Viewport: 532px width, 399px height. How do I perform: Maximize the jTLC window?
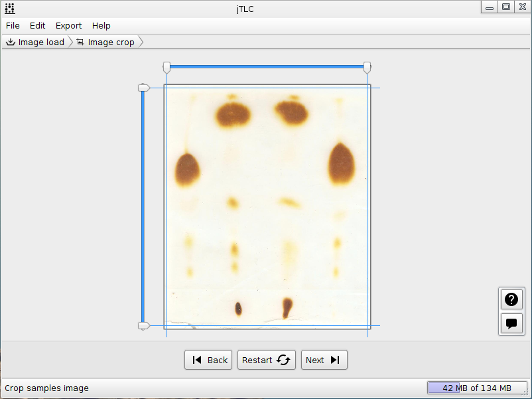506,7
